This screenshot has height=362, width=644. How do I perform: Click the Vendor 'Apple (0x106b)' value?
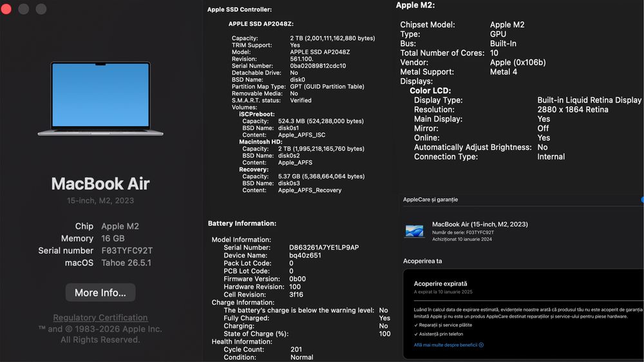coord(518,62)
